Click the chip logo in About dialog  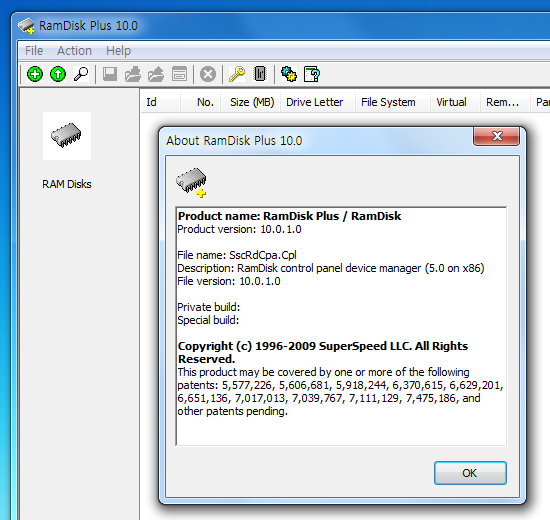click(x=191, y=182)
